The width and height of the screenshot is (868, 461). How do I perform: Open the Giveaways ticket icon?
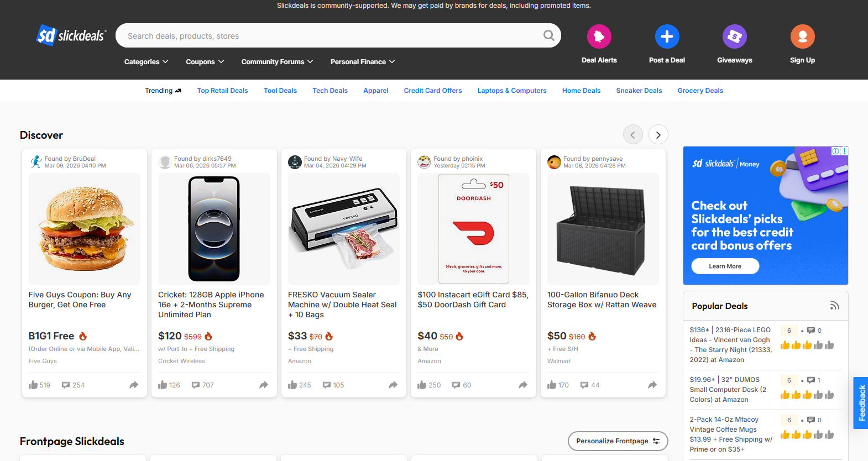[734, 36]
